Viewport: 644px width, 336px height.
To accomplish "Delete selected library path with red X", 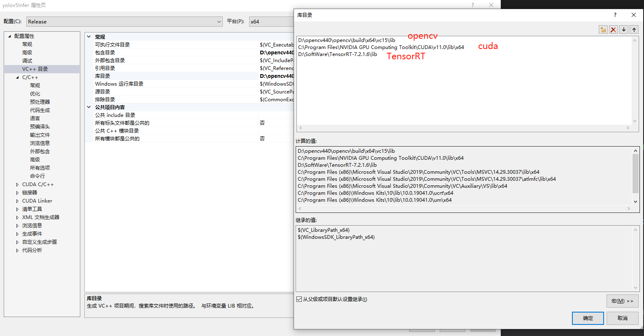I will (614, 30).
